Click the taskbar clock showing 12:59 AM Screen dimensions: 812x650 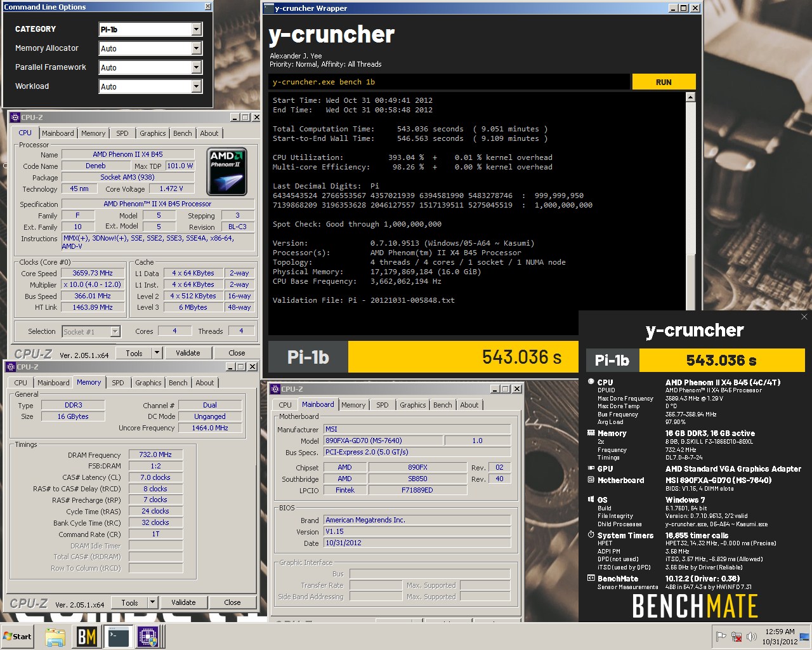[780, 637]
